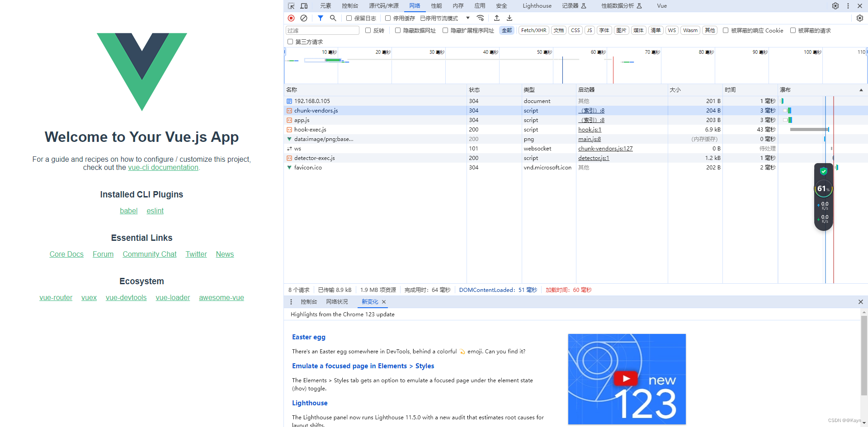This screenshot has width=868, height=427.
Task: Click the inspect element selector icon
Action: [291, 6]
